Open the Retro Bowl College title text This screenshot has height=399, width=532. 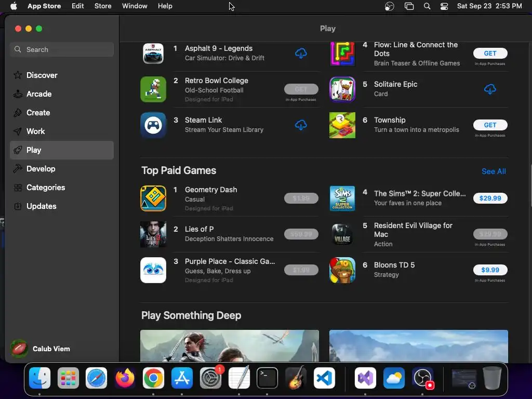[x=217, y=81]
